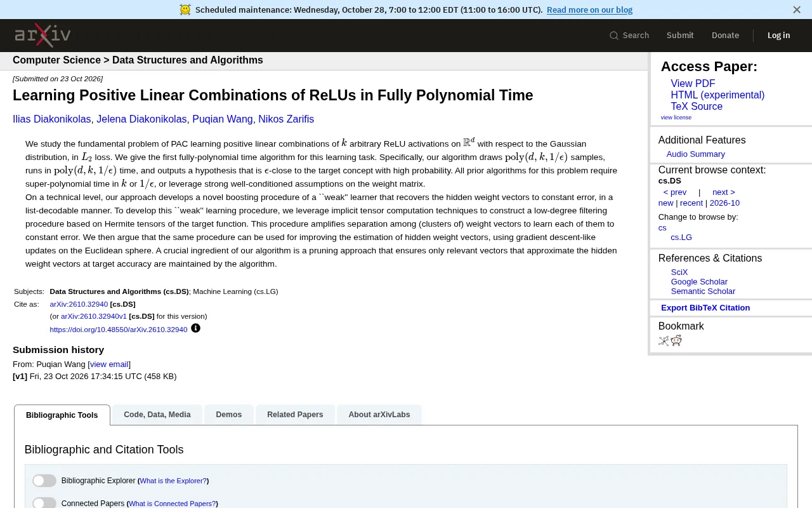
Task: Click the DOI info icon
Action: tap(195, 328)
